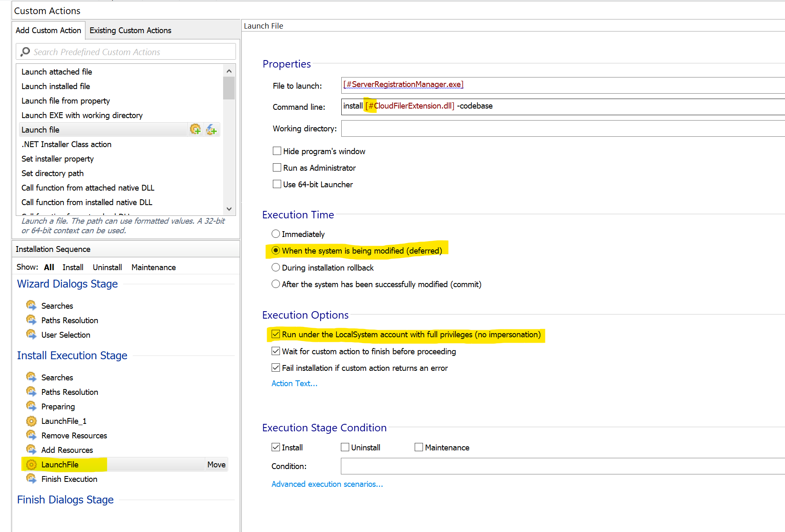
Task: Toggle Use 64-bit Launcher
Action: [277, 184]
